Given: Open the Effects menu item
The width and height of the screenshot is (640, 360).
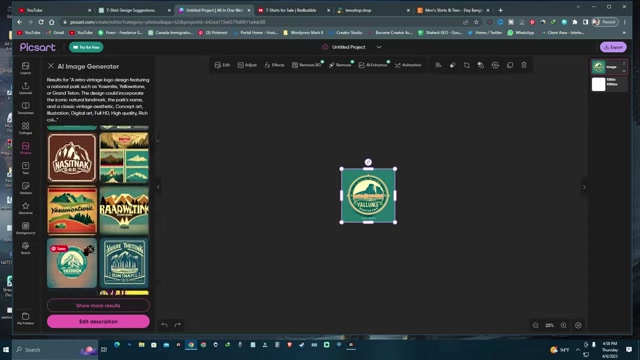Looking at the screenshot, I should (x=275, y=65).
